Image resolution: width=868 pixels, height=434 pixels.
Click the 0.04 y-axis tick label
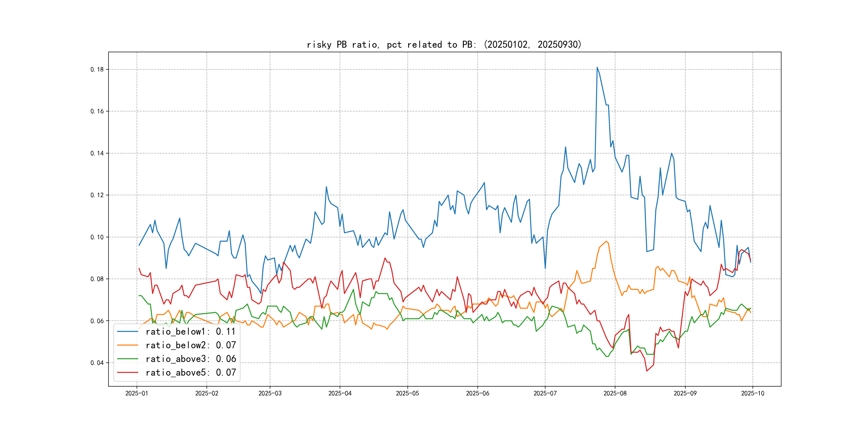(x=97, y=363)
